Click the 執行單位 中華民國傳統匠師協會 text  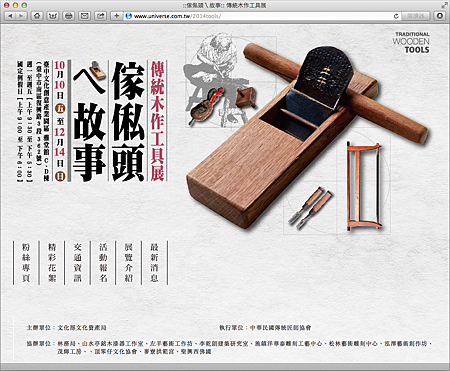point(265,328)
